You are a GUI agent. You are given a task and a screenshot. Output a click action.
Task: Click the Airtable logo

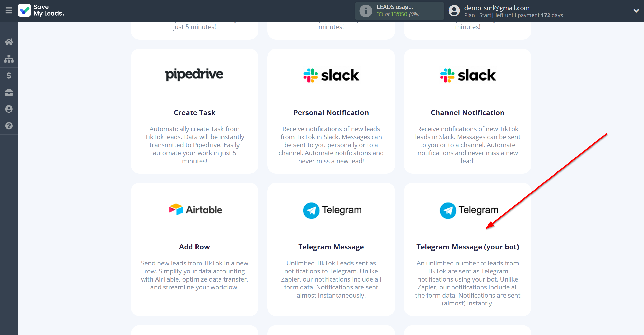click(x=195, y=210)
